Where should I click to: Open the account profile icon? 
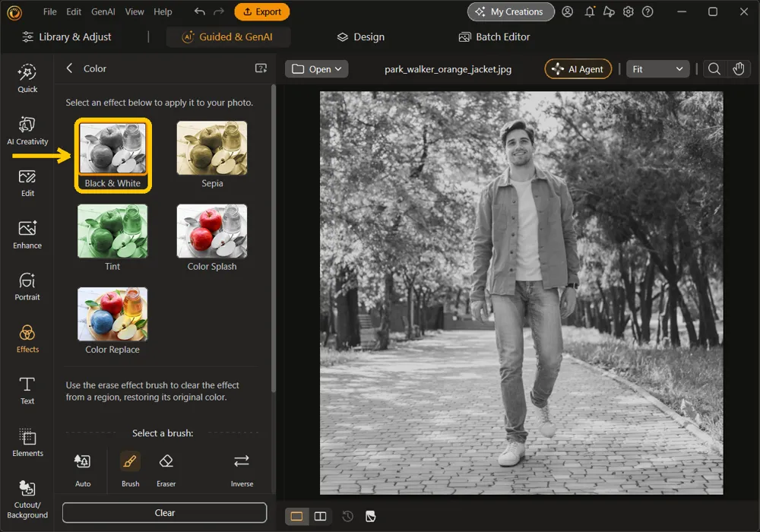(567, 11)
